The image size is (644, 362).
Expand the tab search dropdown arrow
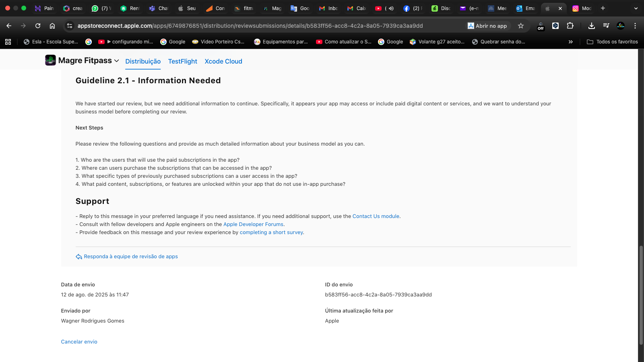coord(636,8)
